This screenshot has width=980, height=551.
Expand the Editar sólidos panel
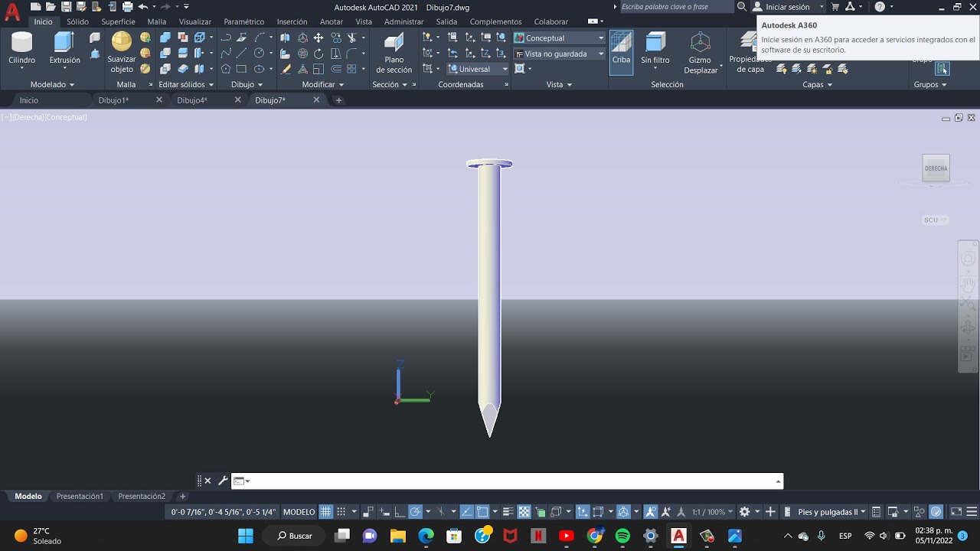click(187, 84)
